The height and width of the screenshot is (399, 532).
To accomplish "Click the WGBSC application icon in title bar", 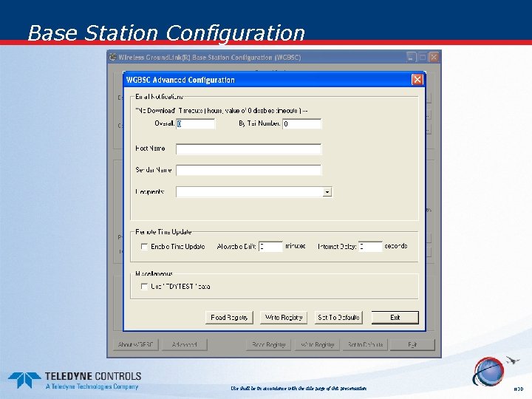I will 113,58.
